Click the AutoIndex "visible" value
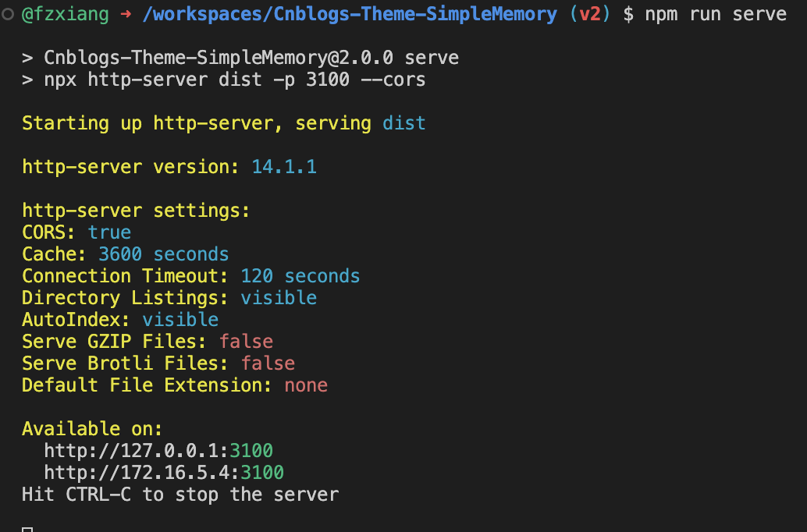The image size is (807, 532). click(x=180, y=320)
